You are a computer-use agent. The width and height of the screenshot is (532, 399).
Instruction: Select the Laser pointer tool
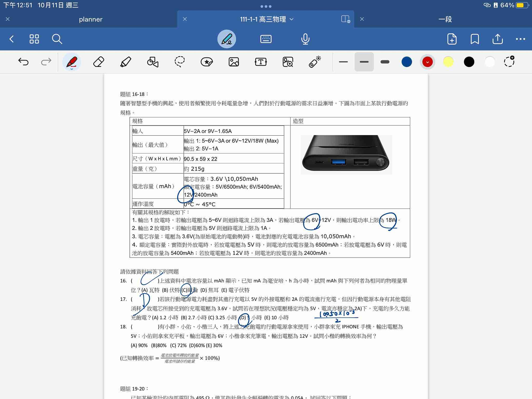[315, 62]
